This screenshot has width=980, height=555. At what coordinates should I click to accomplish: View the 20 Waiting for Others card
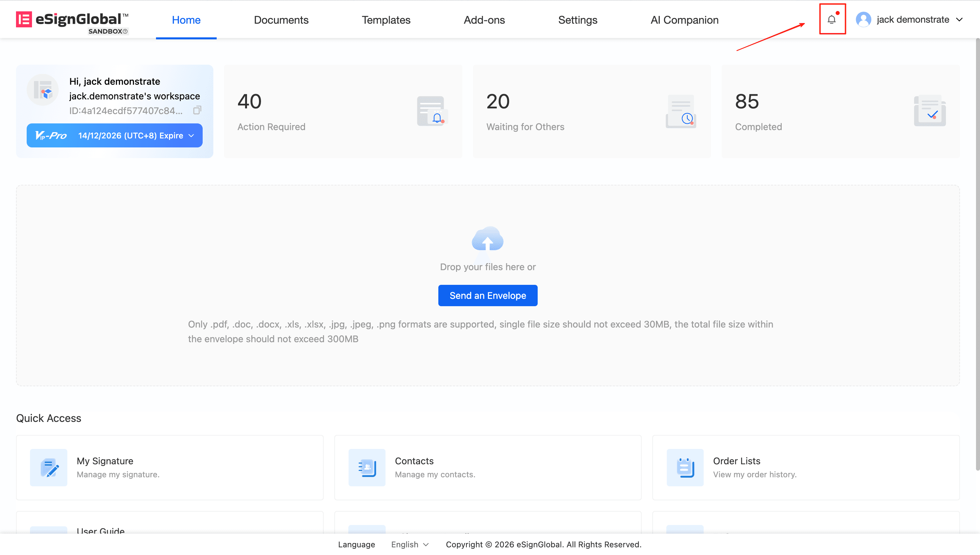pos(592,111)
